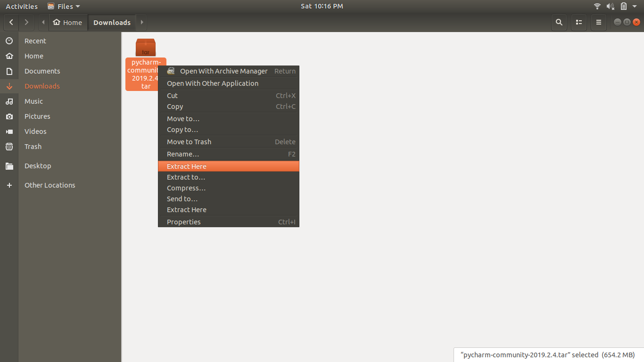Open Recent in the sidebar
This screenshot has height=362, width=644.
(x=35, y=41)
